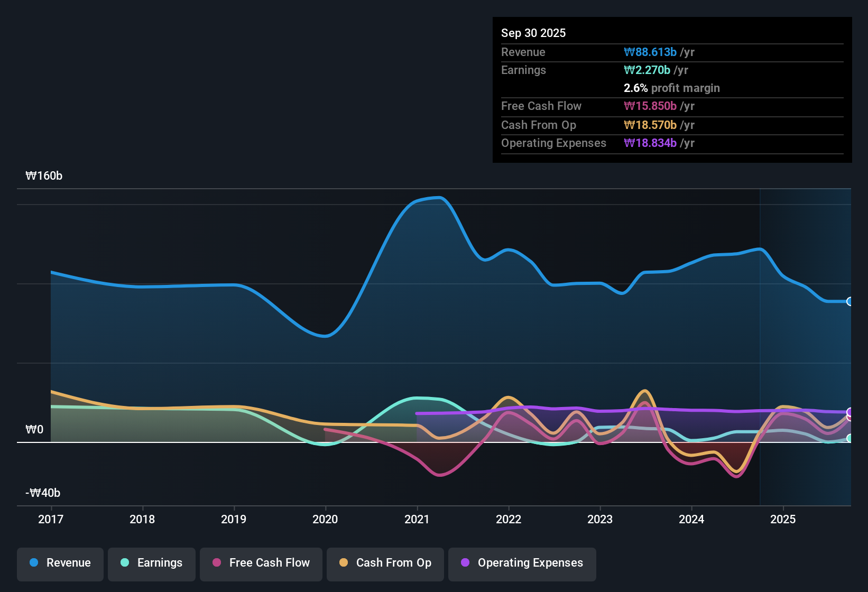Click the ₩88.613b Revenue value

(x=650, y=52)
